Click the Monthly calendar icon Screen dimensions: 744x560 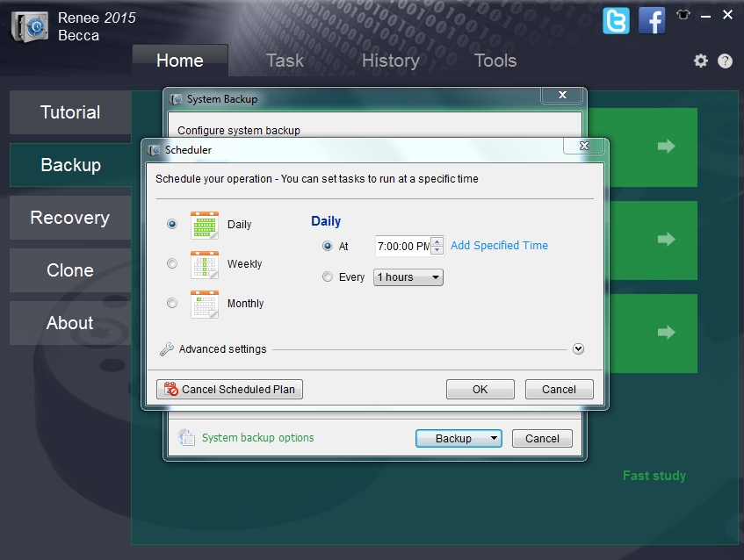205,305
